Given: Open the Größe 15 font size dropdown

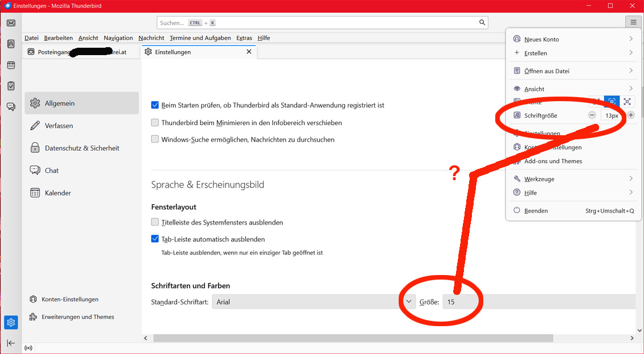Looking at the screenshot, I should 540,302.
